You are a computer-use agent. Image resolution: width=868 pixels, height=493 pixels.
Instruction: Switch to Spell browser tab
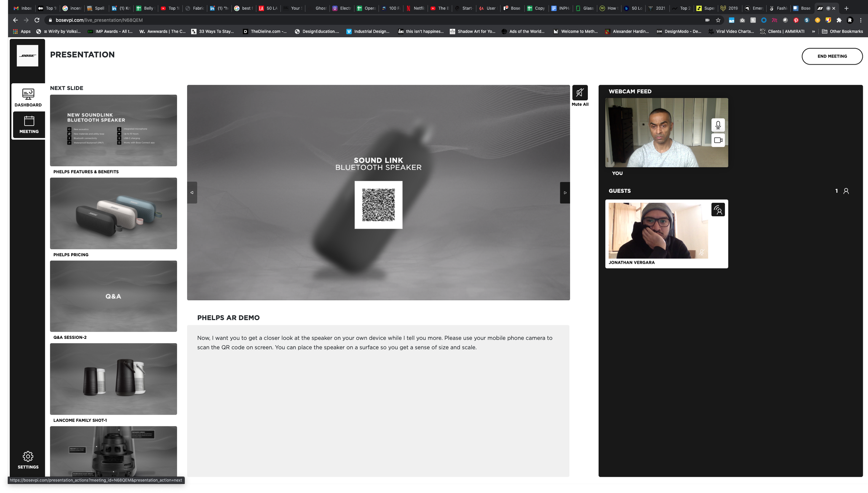pos(96,8)
